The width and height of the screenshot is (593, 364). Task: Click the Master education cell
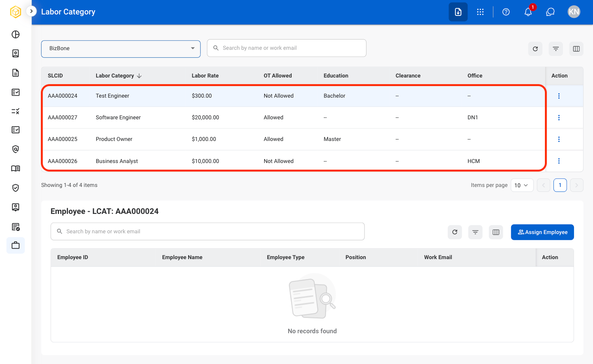point(332,139)
